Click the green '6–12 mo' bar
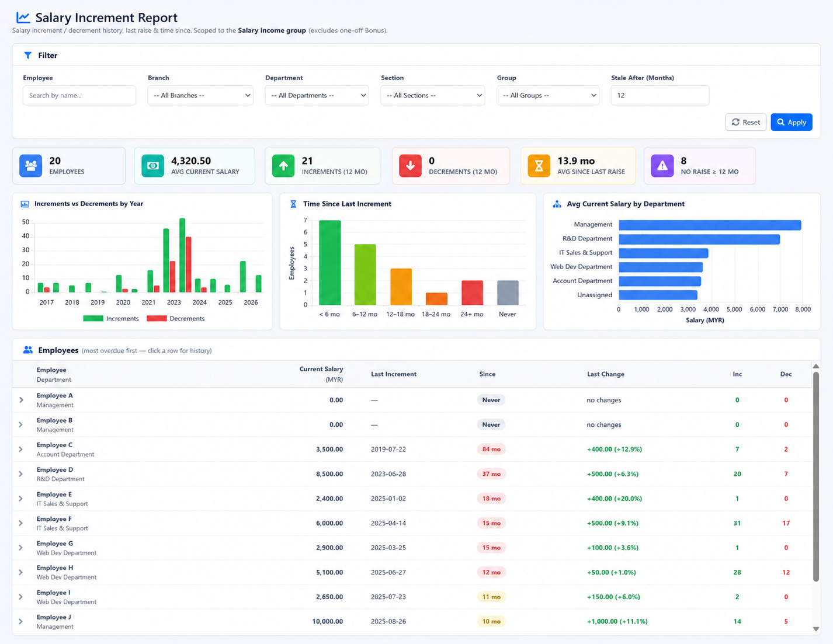 coord(365,274)
